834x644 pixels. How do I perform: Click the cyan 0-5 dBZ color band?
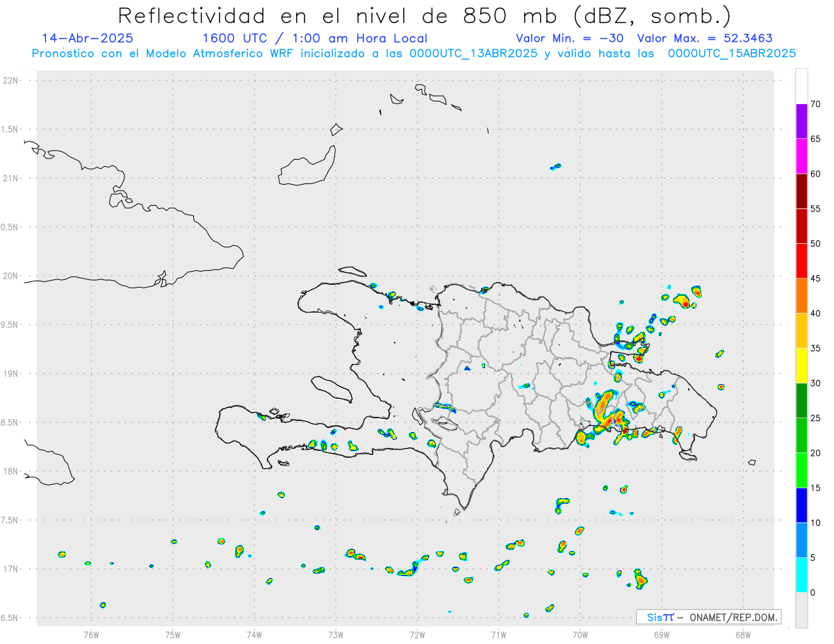(801, 575)
